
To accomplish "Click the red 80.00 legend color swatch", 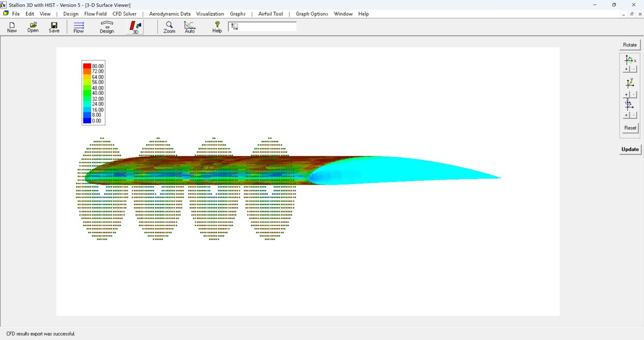I will (x=87, y=65).
